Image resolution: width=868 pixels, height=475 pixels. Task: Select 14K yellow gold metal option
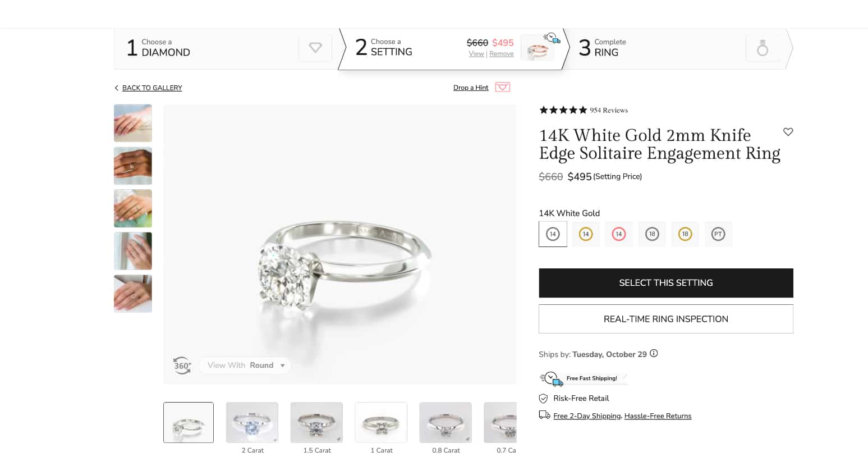tap(585, 234)
